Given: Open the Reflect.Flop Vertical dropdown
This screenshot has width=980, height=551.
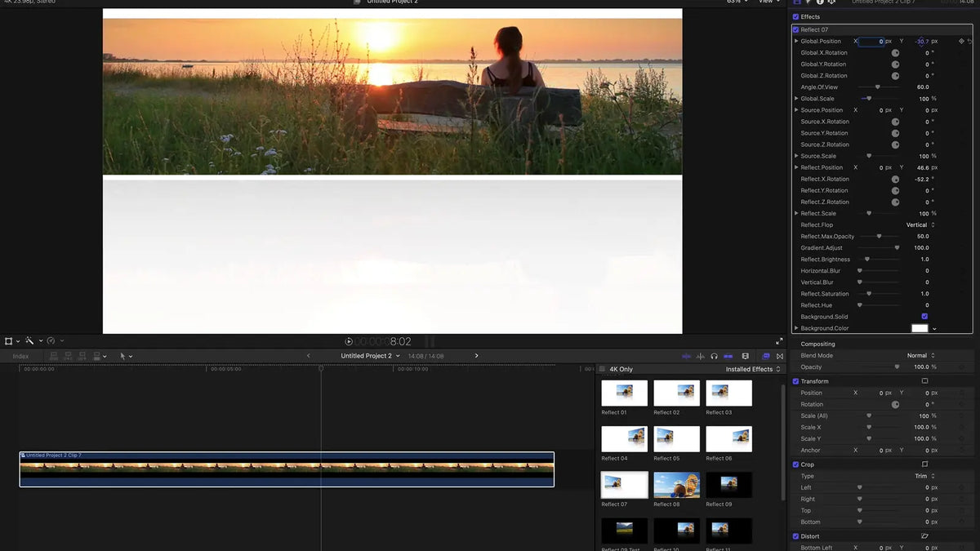Looking at the screenshot, I should pos(920,224).
